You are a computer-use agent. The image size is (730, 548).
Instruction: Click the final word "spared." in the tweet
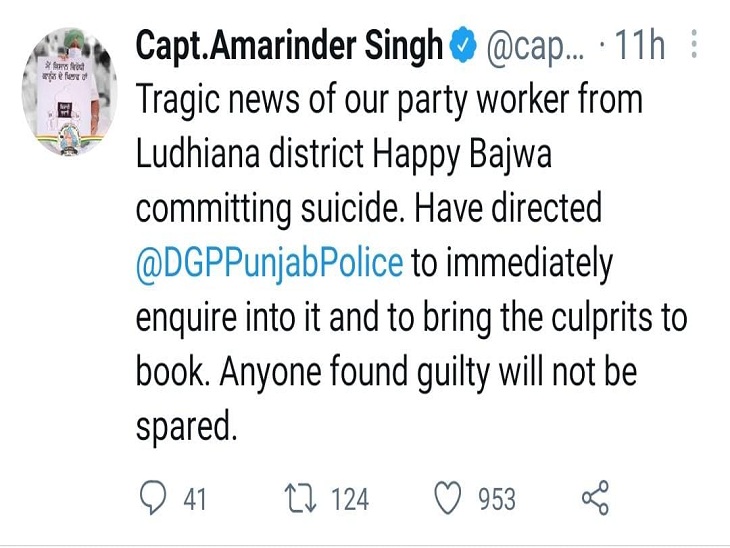(x=187, y=426)
